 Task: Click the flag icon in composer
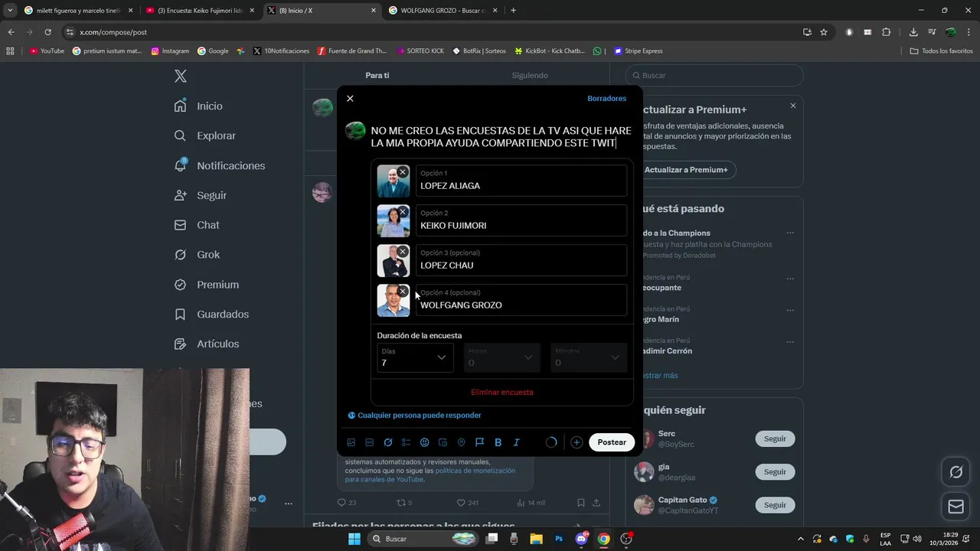coord(480,442)
